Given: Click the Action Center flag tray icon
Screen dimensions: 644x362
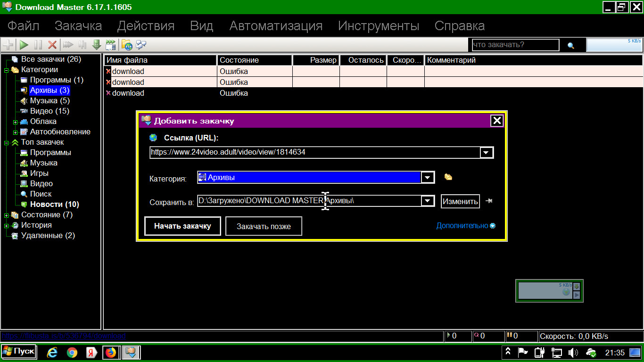Looking at the screenshot, I should click(523, 352).
